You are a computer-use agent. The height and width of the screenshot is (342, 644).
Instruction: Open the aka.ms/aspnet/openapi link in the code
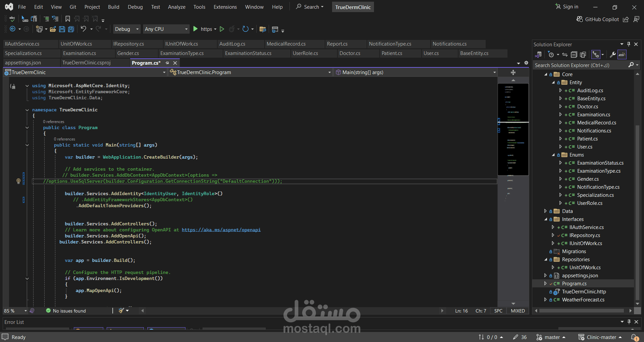[x=221, y=230]
